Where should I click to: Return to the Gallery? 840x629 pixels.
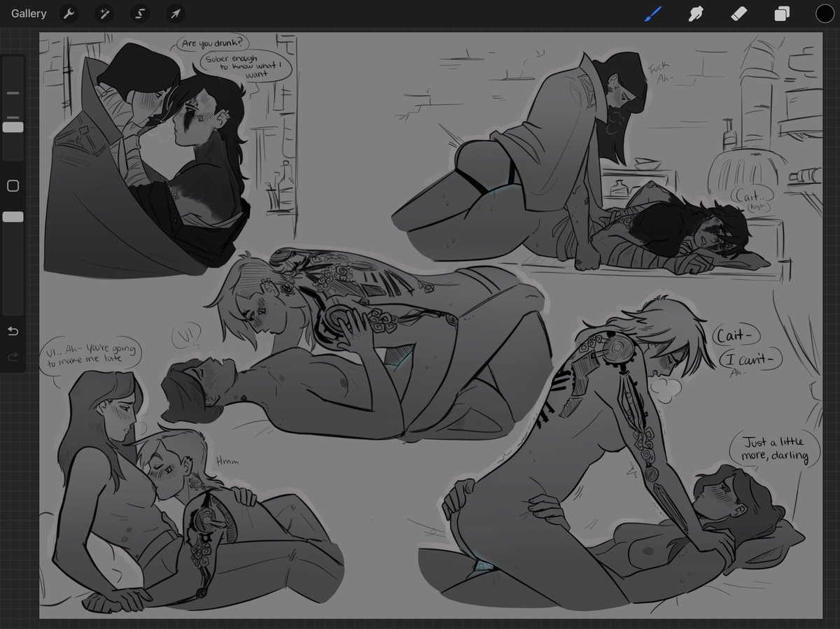tap(29, 13)
